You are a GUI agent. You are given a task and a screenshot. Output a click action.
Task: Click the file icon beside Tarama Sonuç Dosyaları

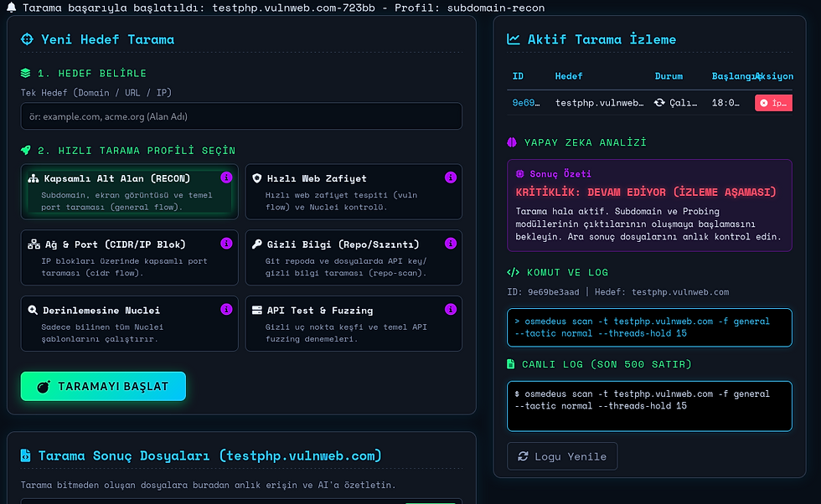(26, 455)
